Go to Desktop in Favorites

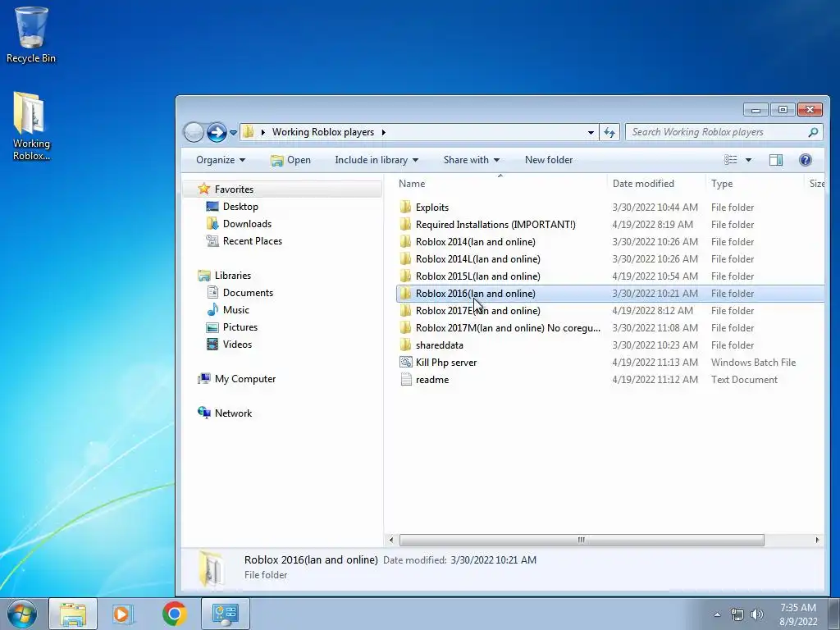click(240, 206)
